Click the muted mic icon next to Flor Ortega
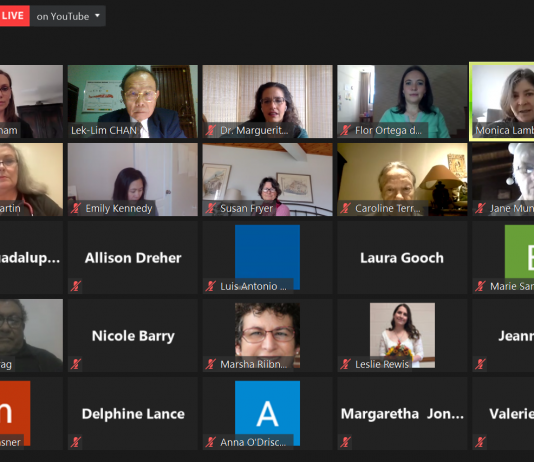Image resolution: width=534 pixels, height=462 pixels. pos(345,130)
